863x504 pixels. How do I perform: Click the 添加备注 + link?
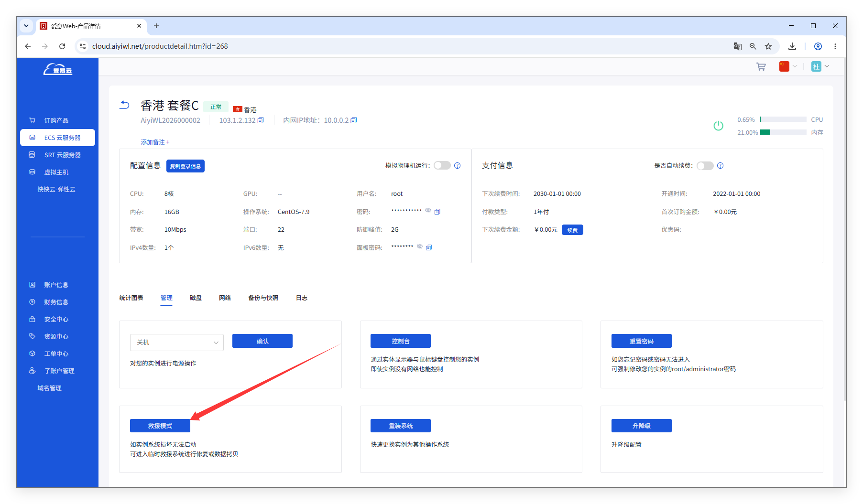155,142
